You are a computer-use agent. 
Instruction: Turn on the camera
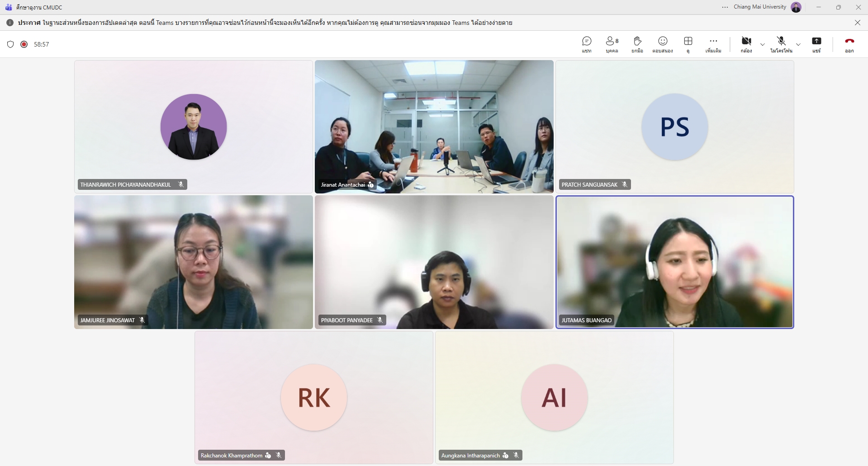pyautogui.click(x=746, y=44)
